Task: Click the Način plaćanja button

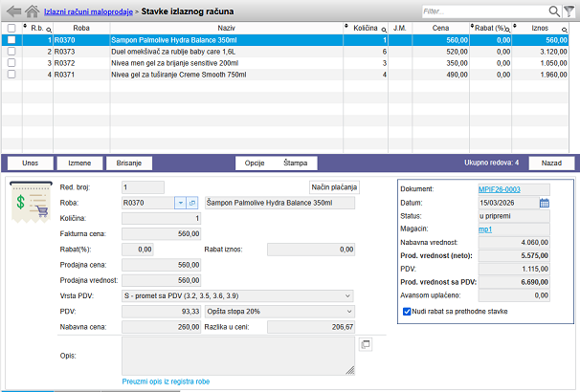Action: [x=331, y=186]
